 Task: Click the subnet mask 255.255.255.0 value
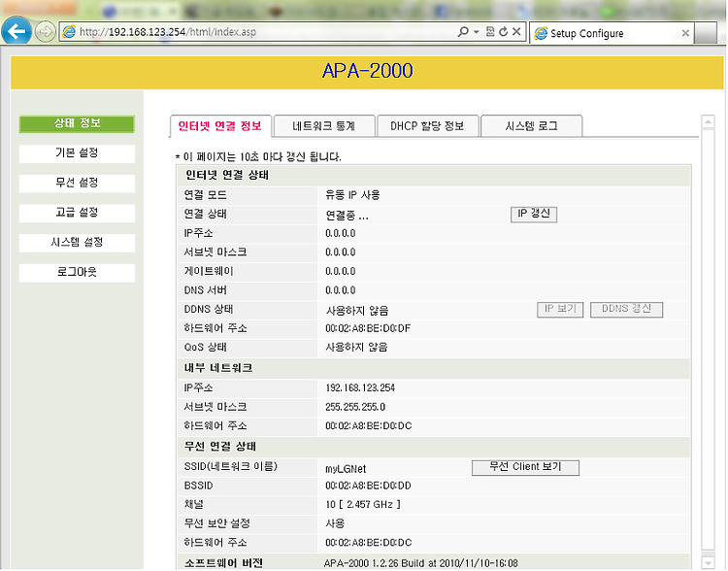pyautogui.click(x=355, y=407)
